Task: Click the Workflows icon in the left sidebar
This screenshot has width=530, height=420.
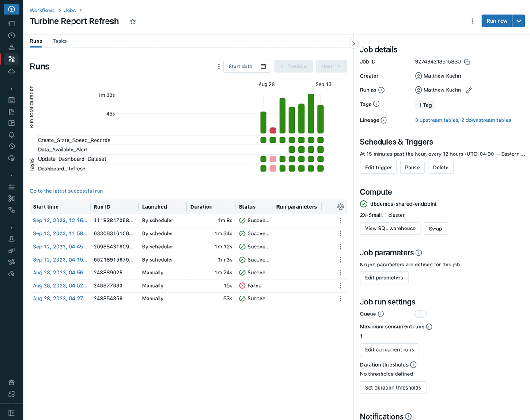Action: [x=11, y=59]
